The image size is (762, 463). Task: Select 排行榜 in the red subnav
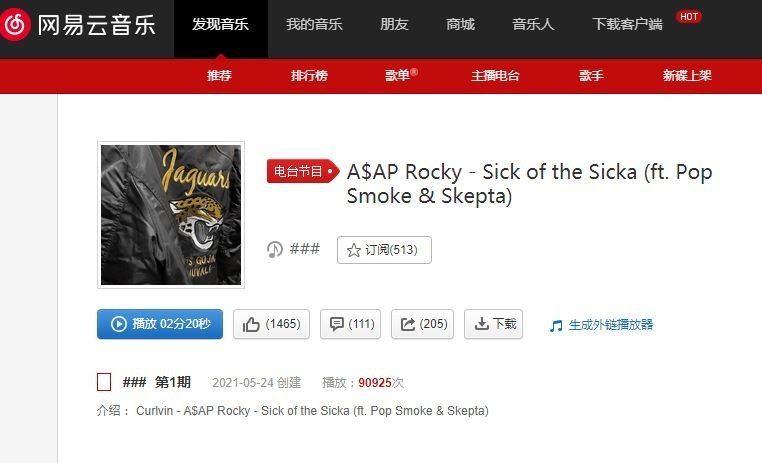click(x=309, y=76)
